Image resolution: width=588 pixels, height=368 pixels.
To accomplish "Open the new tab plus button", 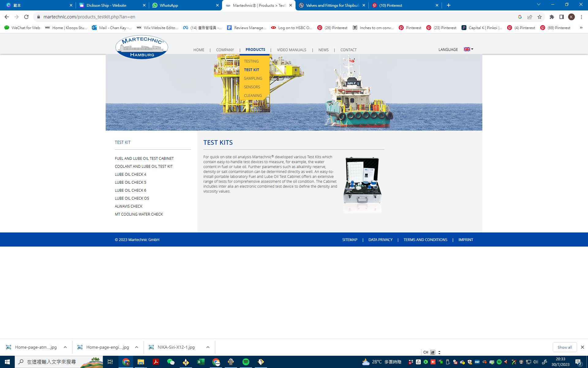I will 449,5.
